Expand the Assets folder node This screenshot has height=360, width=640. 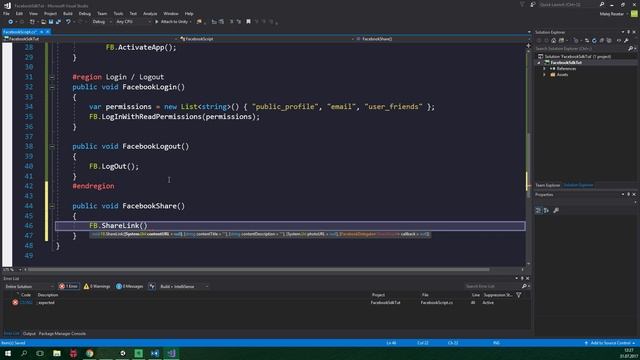point(544,75)
